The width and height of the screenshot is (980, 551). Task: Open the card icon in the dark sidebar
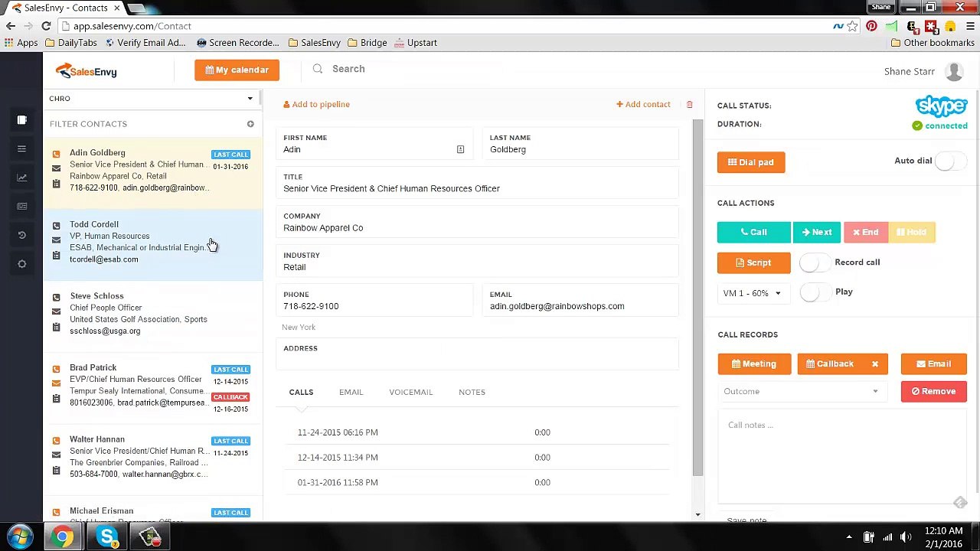[x=21, y=206]
